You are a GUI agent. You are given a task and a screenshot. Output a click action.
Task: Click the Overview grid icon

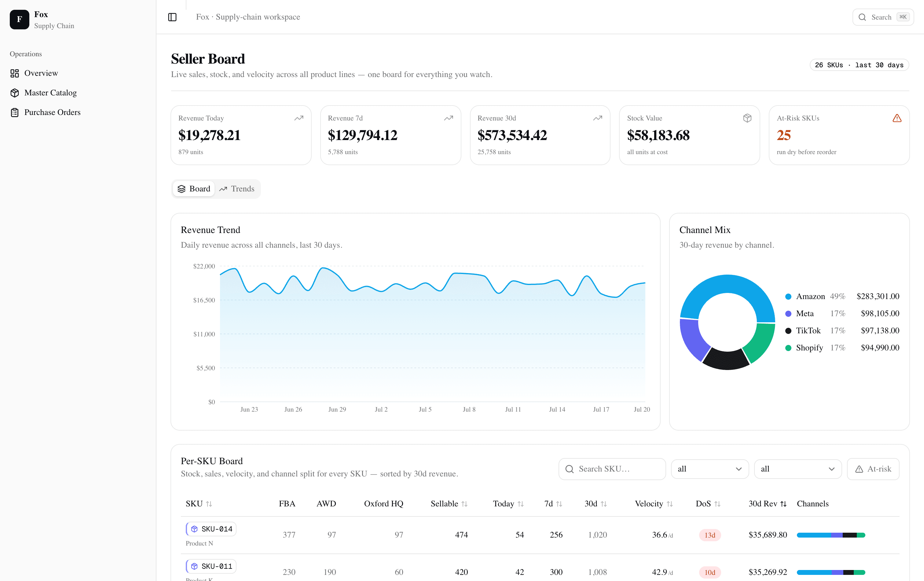(15, 73)
